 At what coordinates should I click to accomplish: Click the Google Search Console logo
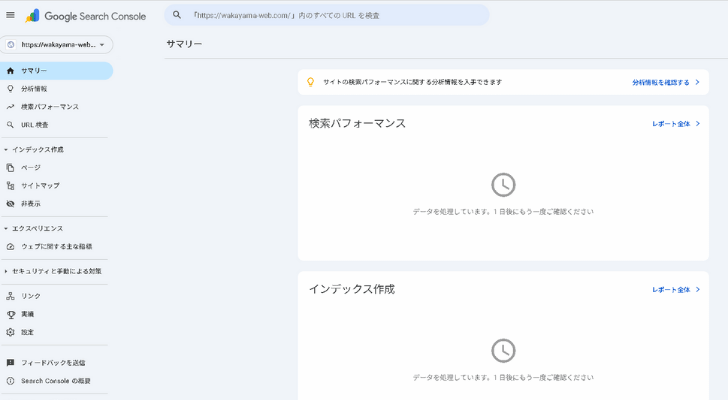click(x=86, y=16)
